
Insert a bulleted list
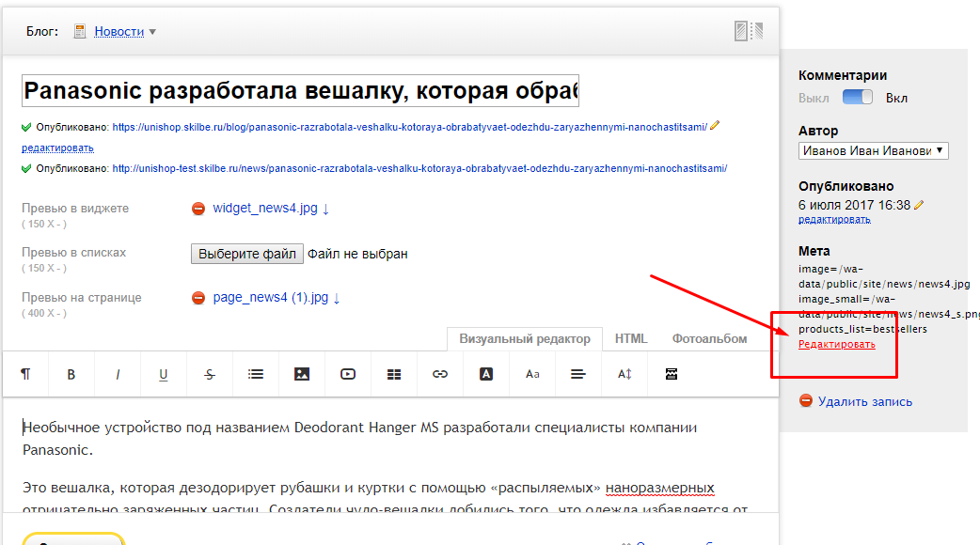pyautogui.click(x=256, y=374)
